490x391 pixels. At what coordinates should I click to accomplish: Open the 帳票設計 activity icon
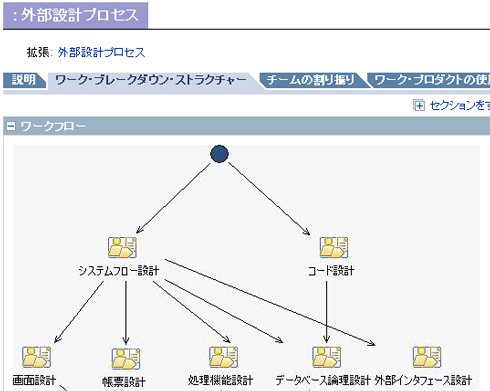126,359
